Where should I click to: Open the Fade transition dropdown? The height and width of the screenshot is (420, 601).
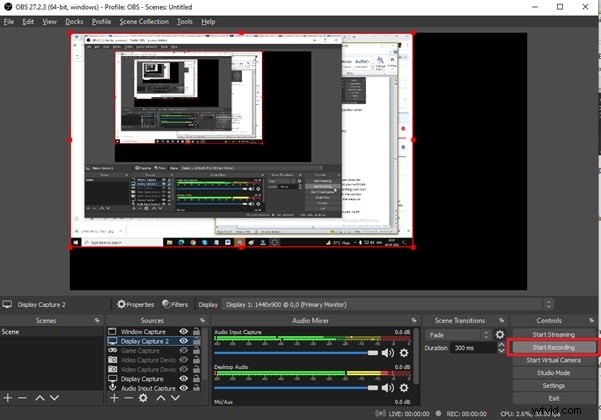(x=458, y=334)
